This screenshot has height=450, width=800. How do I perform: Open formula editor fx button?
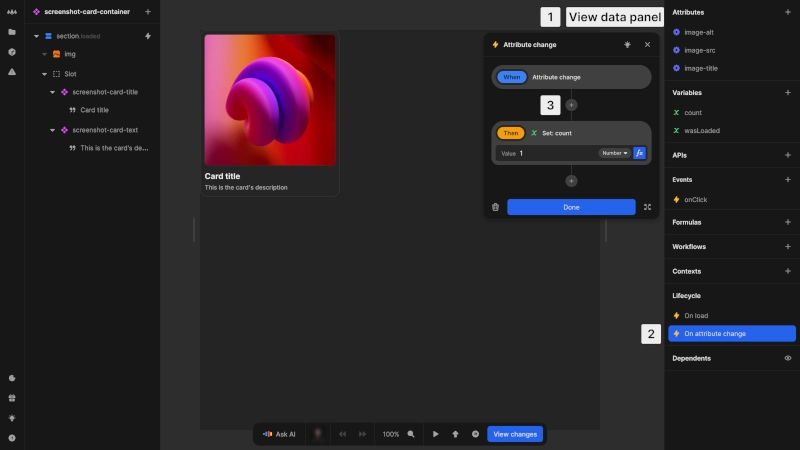639,153
